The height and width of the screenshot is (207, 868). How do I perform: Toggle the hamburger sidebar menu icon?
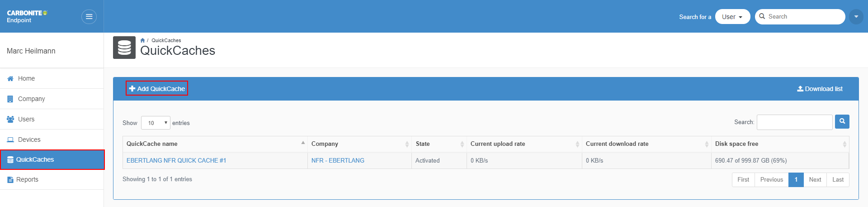coord(89,17)
